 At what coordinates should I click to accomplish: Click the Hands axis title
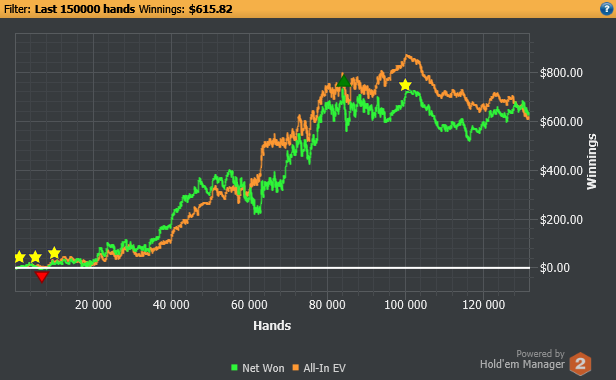[x=272, y=326]
